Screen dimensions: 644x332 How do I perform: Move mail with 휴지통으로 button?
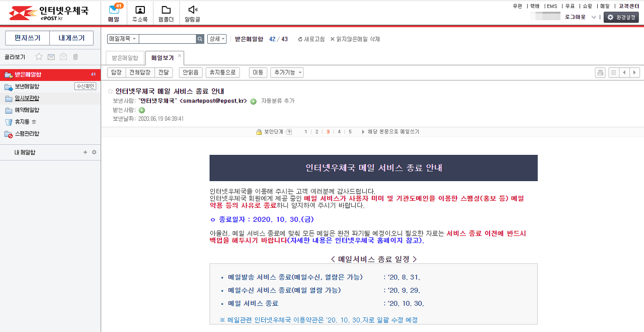(x=222, y=72)
